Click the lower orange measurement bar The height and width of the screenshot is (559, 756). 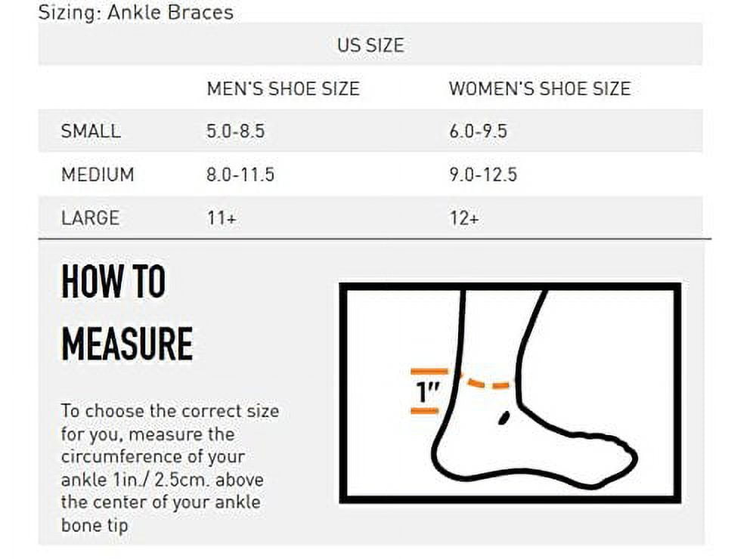424,411
